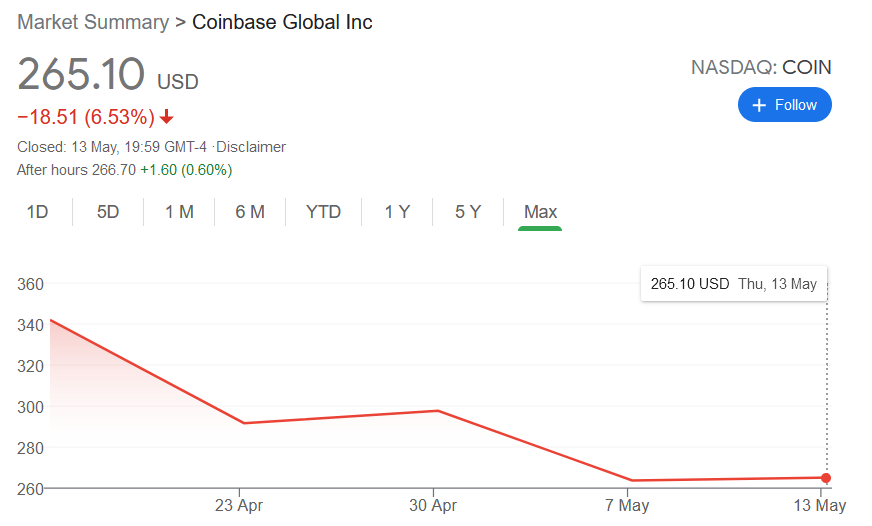Select the 1D time range tab
The image size is (872, 526).
[x=37, y=212]
